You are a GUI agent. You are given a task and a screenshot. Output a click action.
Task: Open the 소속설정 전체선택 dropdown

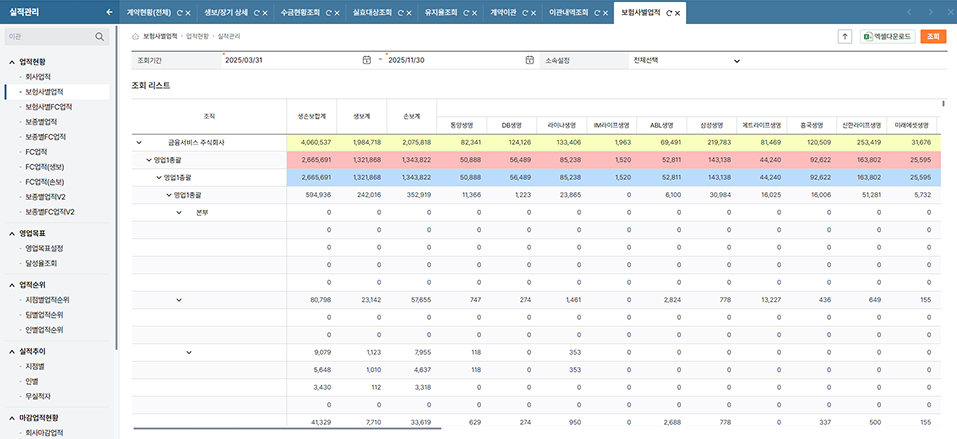pos(686,60)
